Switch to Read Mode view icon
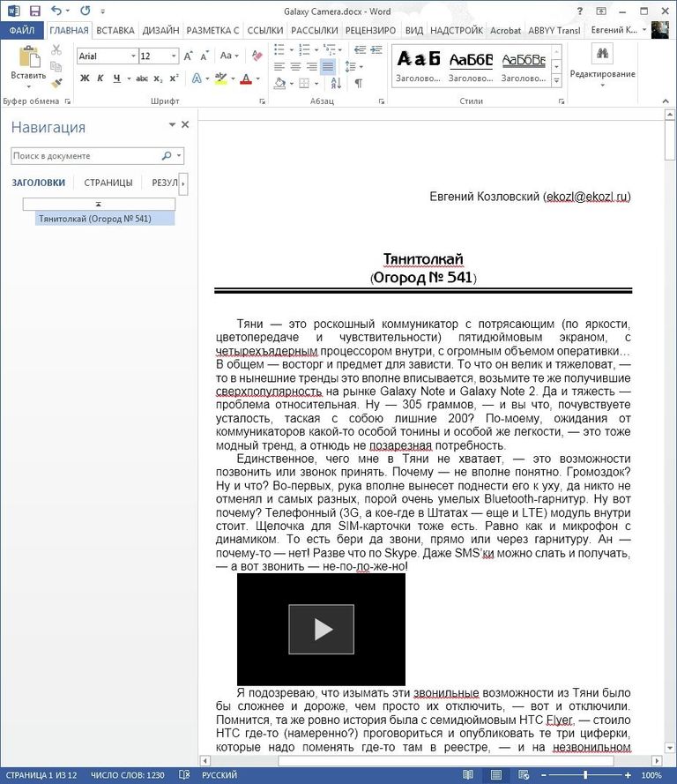The image size is (677, 784). point(468,775)
